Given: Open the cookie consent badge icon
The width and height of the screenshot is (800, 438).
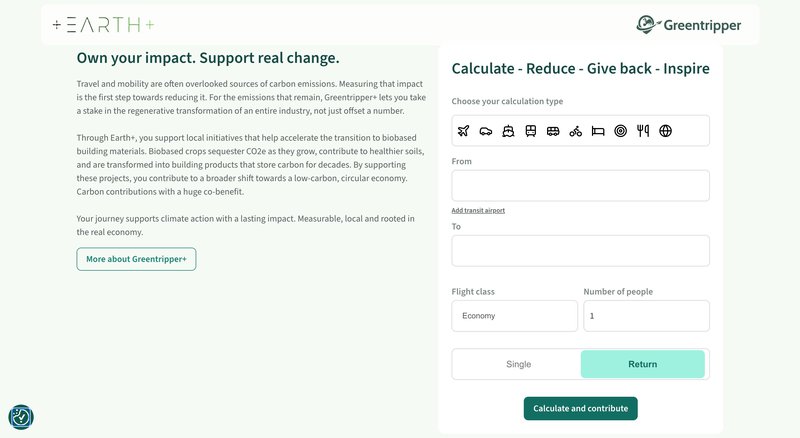Looking at the screenshot, I should 21,417.
